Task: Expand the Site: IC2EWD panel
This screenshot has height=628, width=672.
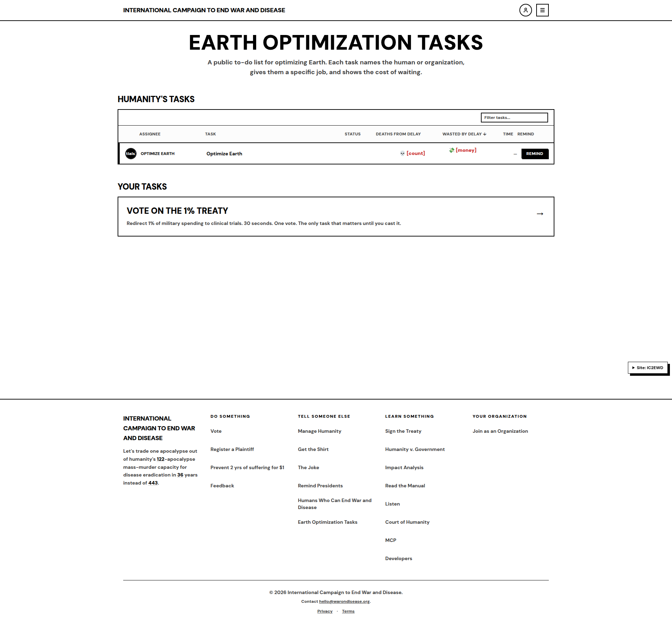Action: tap(648, 368)
